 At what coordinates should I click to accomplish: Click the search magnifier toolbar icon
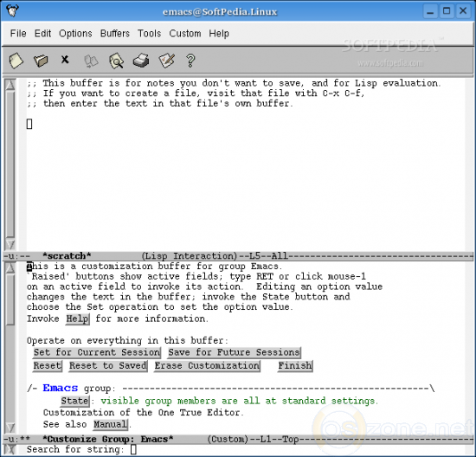click(116, 61)
